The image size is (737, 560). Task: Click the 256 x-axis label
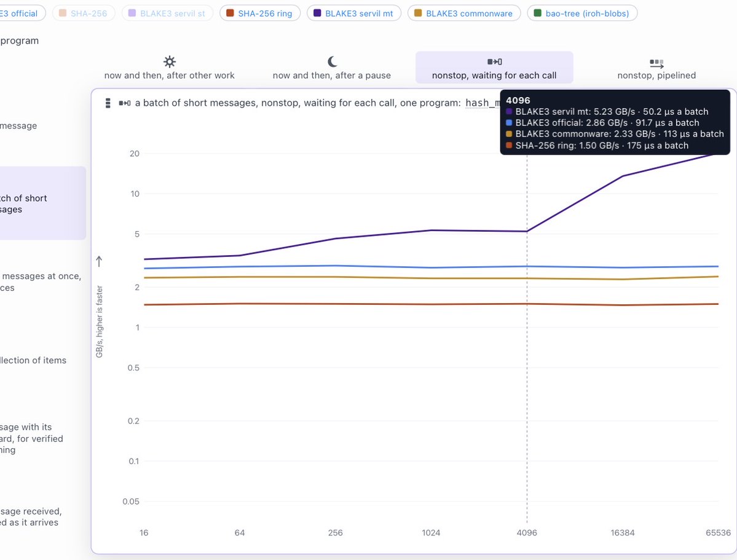tap(335, 533)
